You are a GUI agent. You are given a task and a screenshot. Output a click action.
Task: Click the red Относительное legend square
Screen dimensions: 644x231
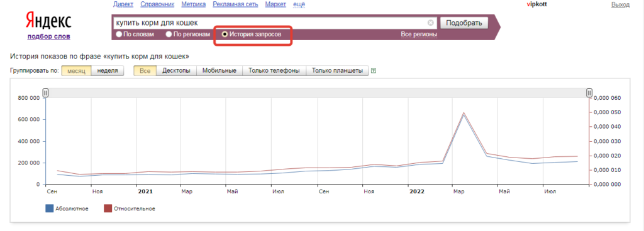pyautogui.click(x=108, y=209)
